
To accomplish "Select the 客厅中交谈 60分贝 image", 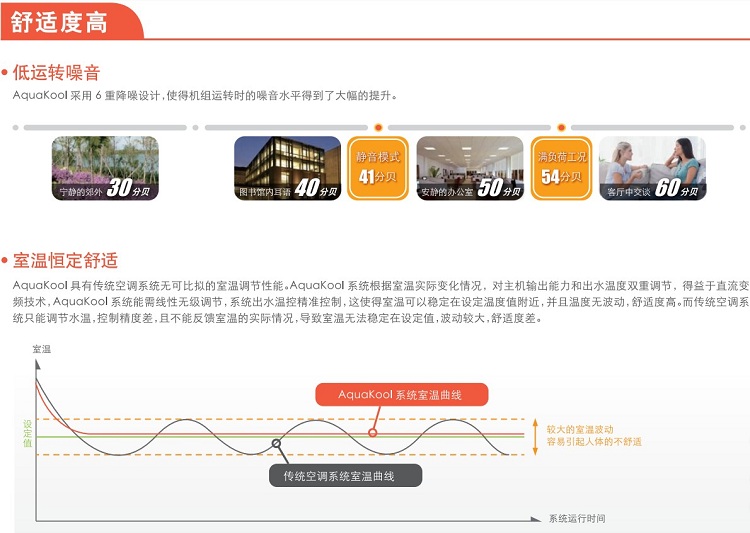I will pyautogui.click(x=652, y=168).
